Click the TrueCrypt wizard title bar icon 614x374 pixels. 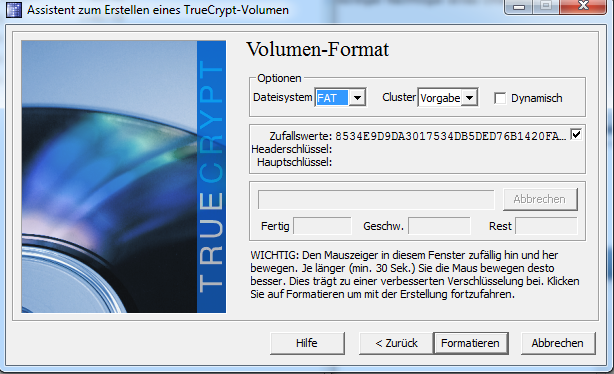[14, 10]
